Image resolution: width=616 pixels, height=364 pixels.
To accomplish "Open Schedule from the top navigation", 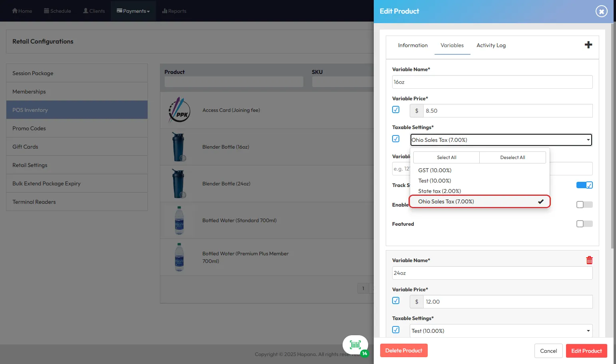I will [x=57, y=11].
